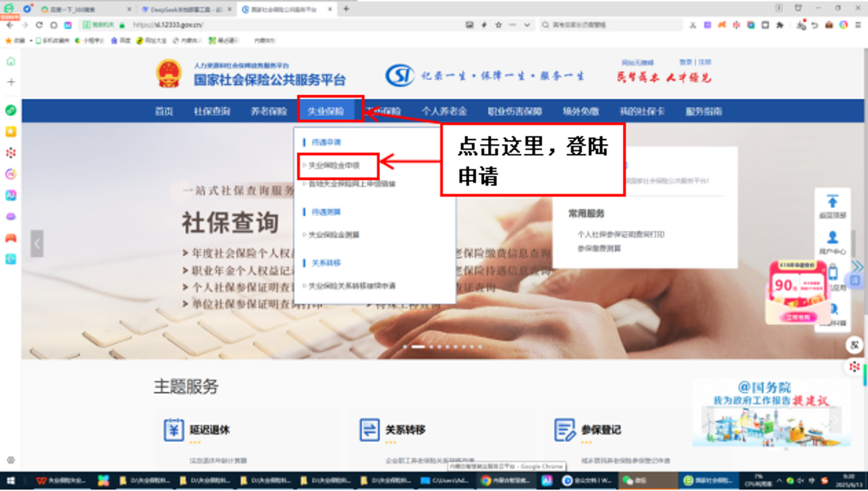
Task: Open 个人社保参保证明查询打印 link
Action: 621,235
